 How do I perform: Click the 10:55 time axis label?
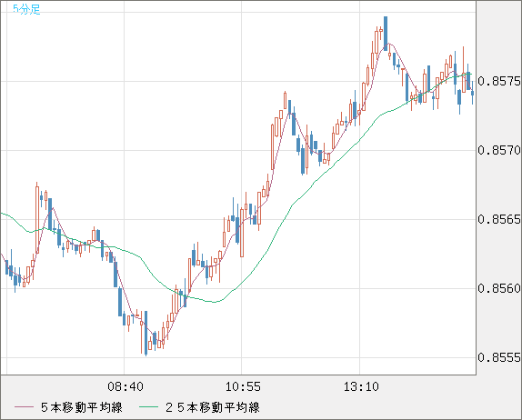coord(243,386)
